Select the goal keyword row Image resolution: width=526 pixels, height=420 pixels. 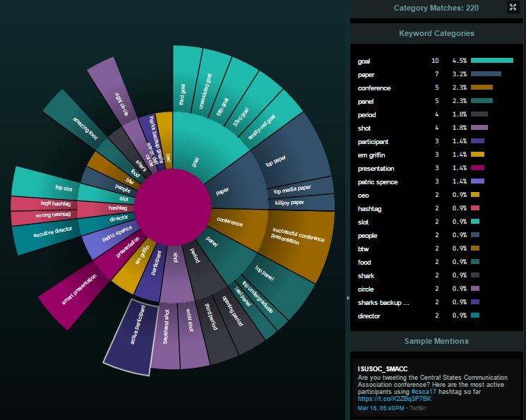[436, 61]
